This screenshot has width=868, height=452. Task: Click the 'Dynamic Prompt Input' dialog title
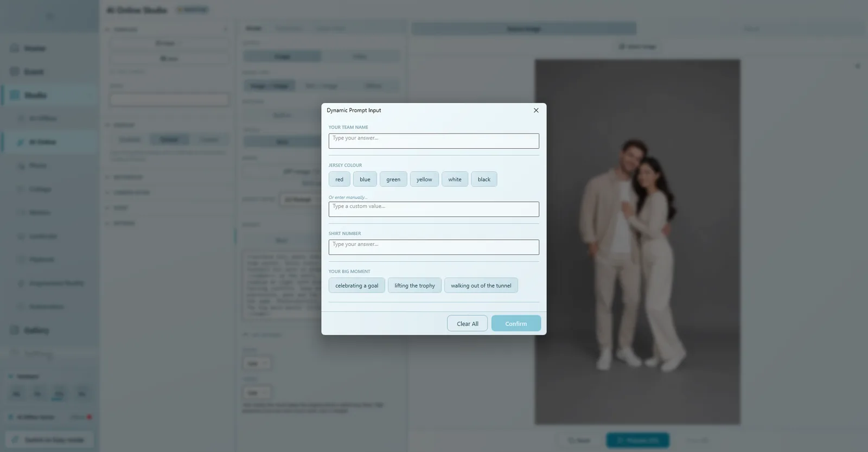[354, 110]
